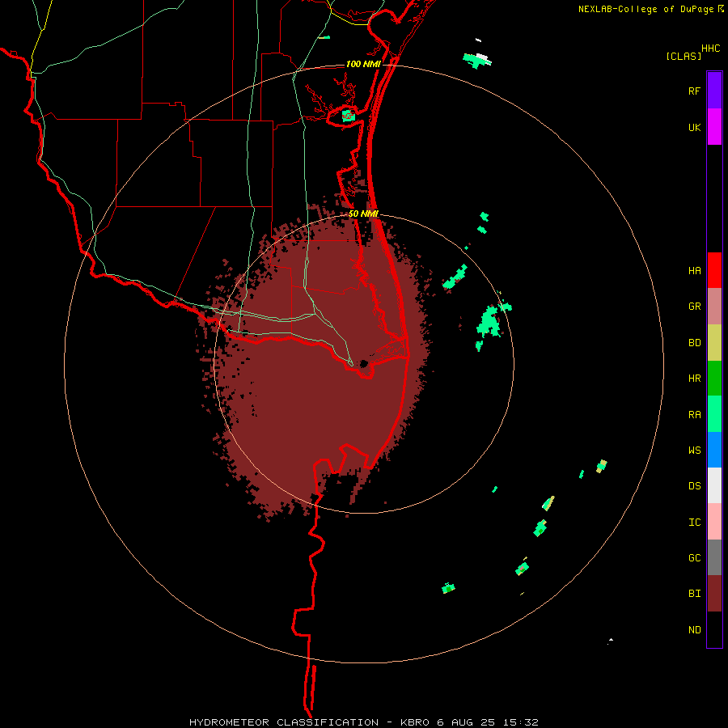Click the ND black legend swatch
This screenshot has height=728, width=728.
714,629
